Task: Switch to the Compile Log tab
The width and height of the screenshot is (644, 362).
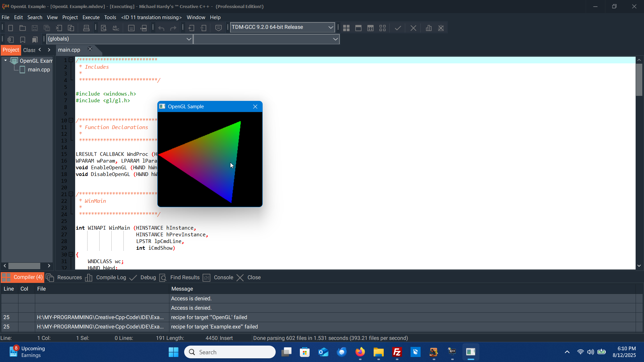Action: click(x=111, y=278)
